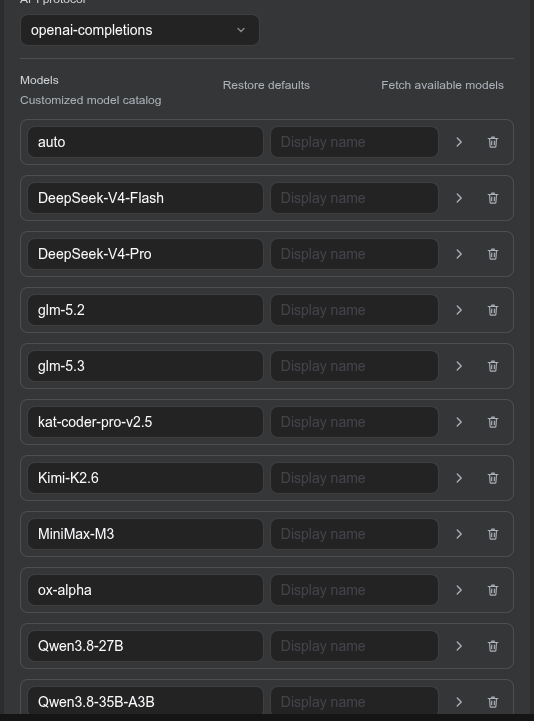The image size is (534, 721).
Task: Fetch available models
Action: click(x=442, y=85)
